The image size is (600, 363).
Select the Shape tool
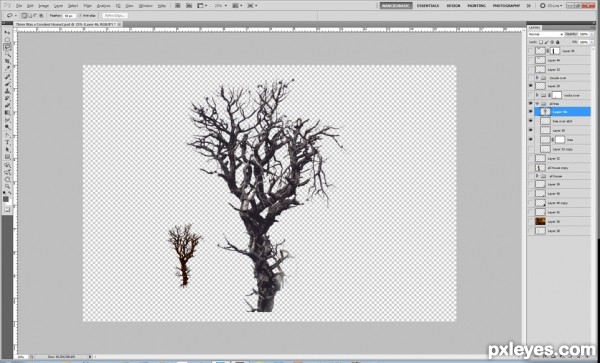[x=7, y=156]
